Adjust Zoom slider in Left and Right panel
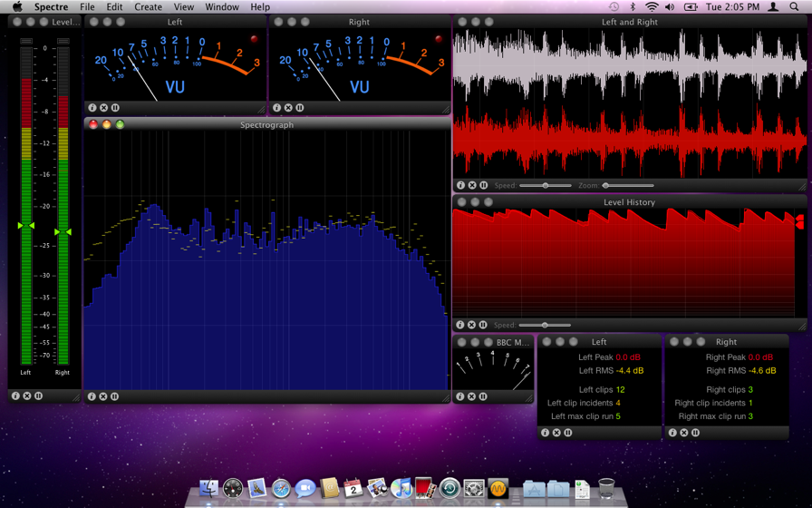Image resolution: width=812 pixels, height=508 pixels. coord(606,185)
